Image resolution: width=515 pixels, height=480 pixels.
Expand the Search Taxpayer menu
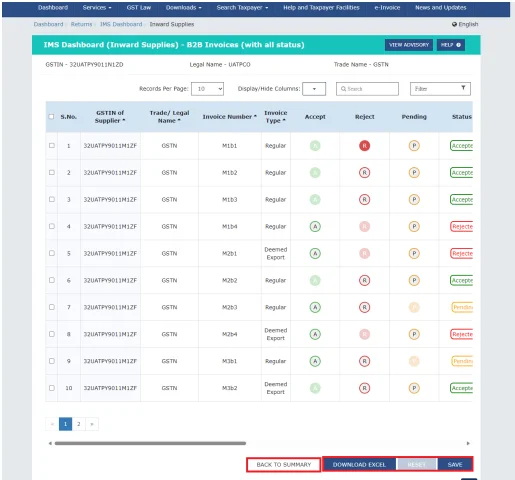point(242,8)
